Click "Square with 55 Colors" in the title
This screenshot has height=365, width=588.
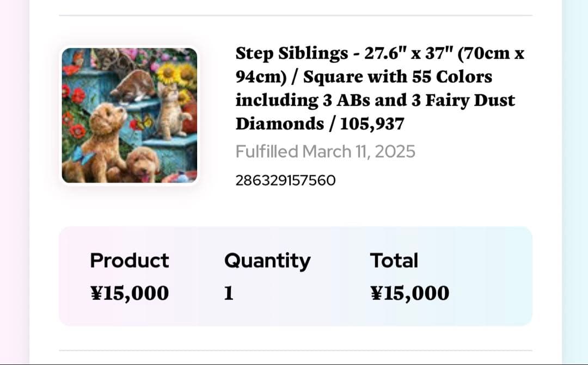click(x=397, y=77)
